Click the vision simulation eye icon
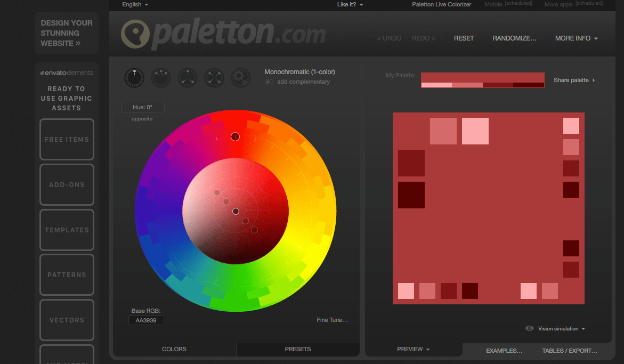Image resolution: width=624 pixels, height=364 pixels. coord(529,329)
